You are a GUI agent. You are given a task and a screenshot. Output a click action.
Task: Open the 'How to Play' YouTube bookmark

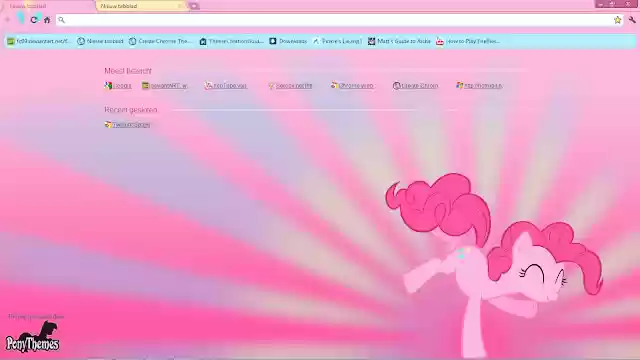click(468, 41)
